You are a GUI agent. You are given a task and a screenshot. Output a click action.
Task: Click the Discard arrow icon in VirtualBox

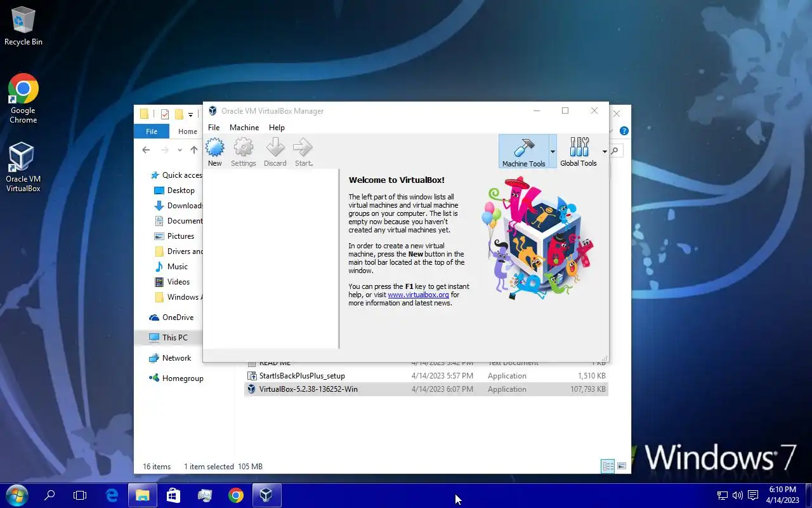pos(275,152)
